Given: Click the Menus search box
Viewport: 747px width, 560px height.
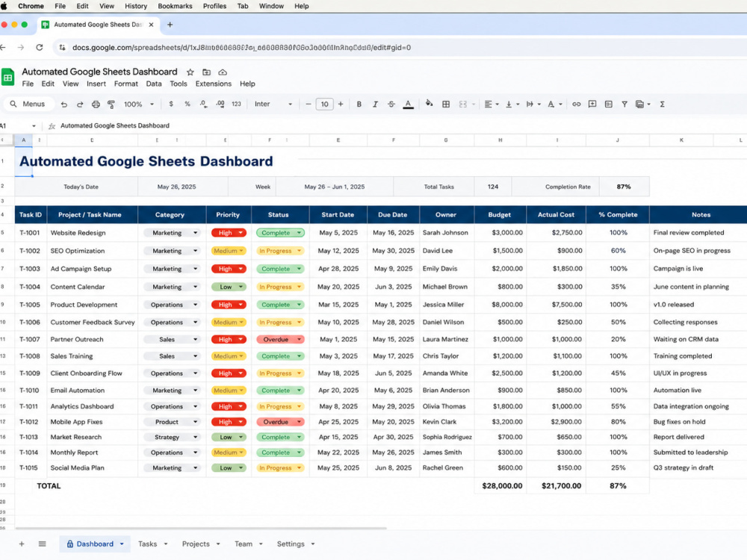Looking at the screenshot, I should click(28, 104).
